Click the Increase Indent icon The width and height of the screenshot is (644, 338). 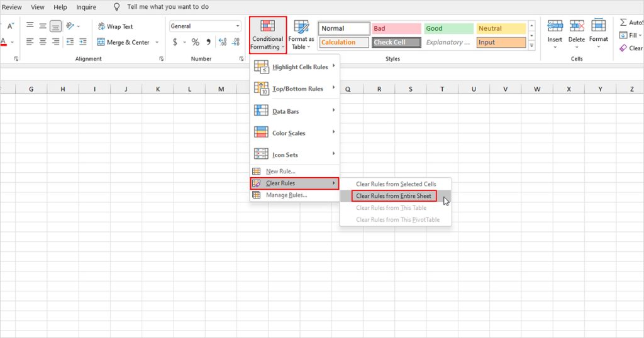point(83,42)
